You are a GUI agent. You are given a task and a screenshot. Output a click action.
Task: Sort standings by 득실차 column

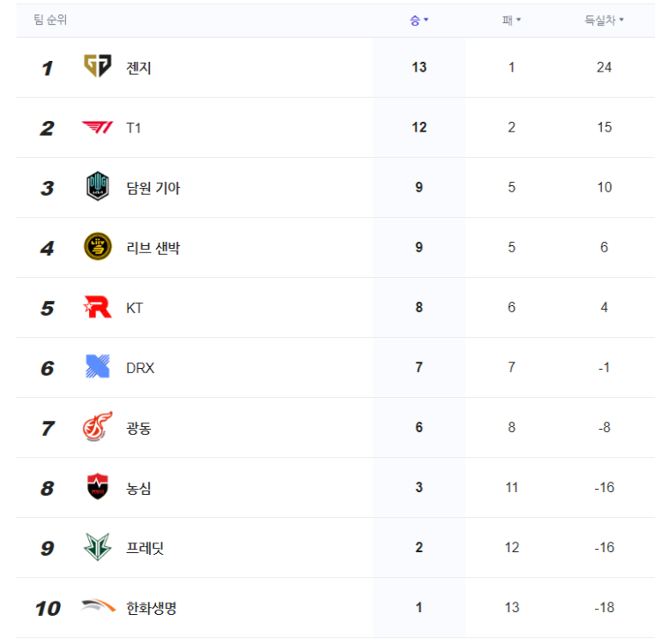[x=604, y=19]
